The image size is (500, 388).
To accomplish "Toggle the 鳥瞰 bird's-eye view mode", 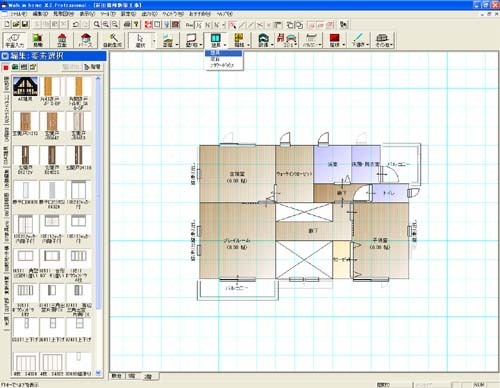I will tap(38, 40).
